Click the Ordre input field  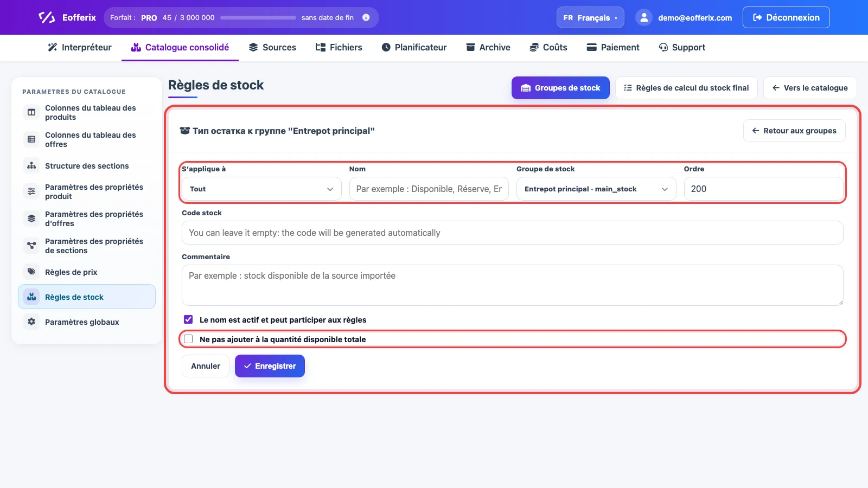[763, 189]
